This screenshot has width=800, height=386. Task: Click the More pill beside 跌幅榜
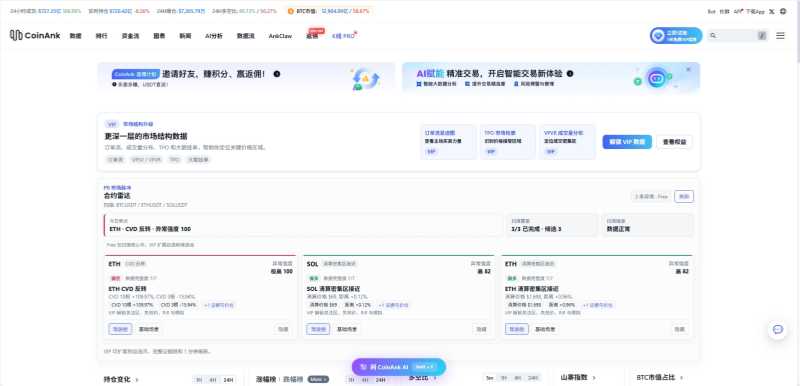tap(318, 379)
